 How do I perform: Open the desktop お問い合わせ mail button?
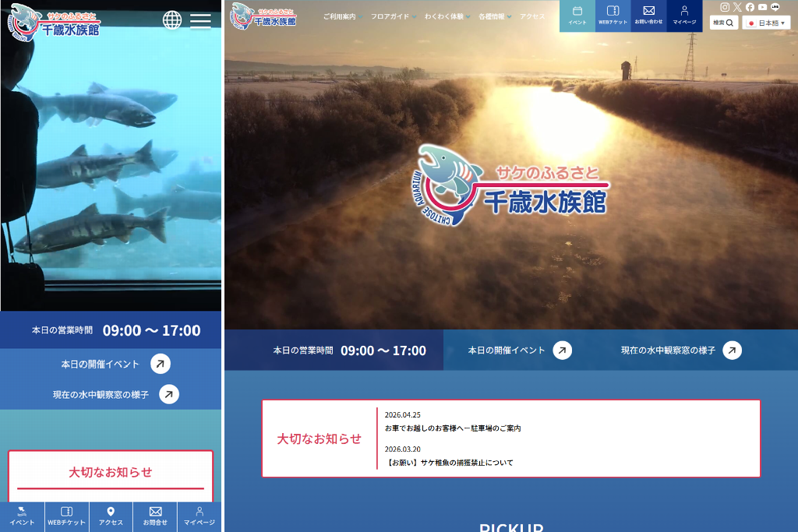click(648, 16)
